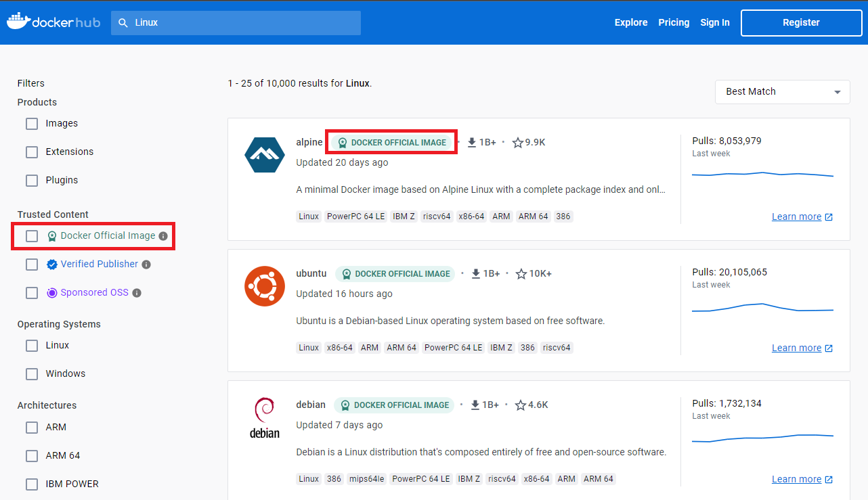Click the Docker Official Image info icon

162,236
